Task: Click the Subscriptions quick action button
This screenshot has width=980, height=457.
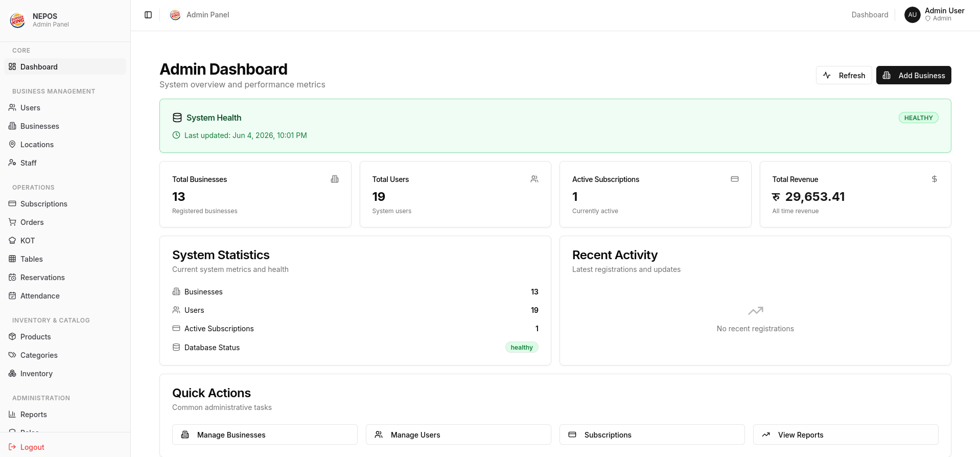Action: 652,435
